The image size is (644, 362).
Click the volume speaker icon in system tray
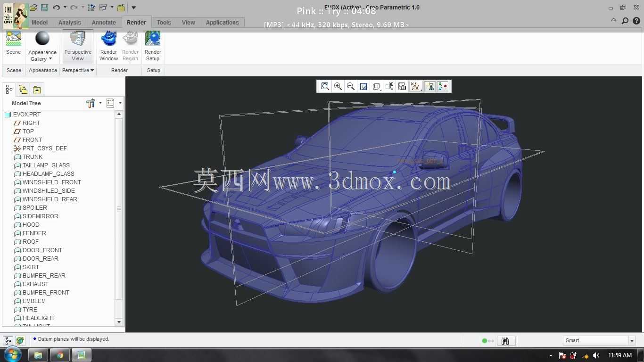[596, 355]
